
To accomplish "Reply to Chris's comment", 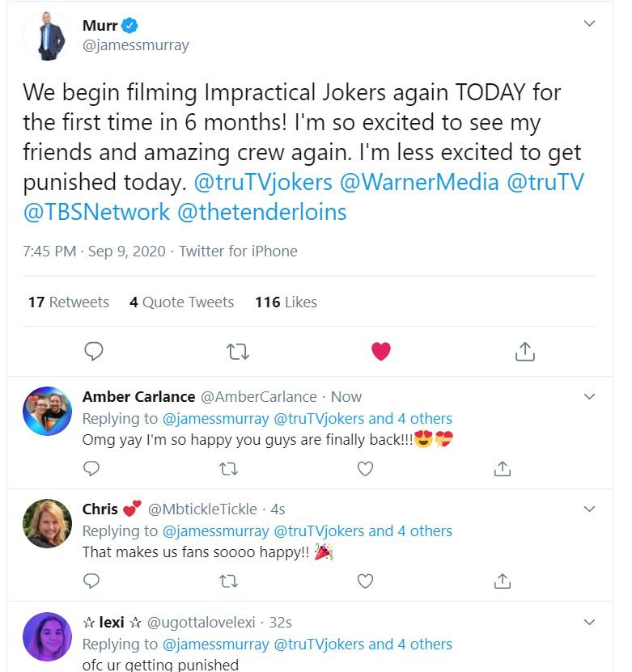I will click(x=92, y=581).
